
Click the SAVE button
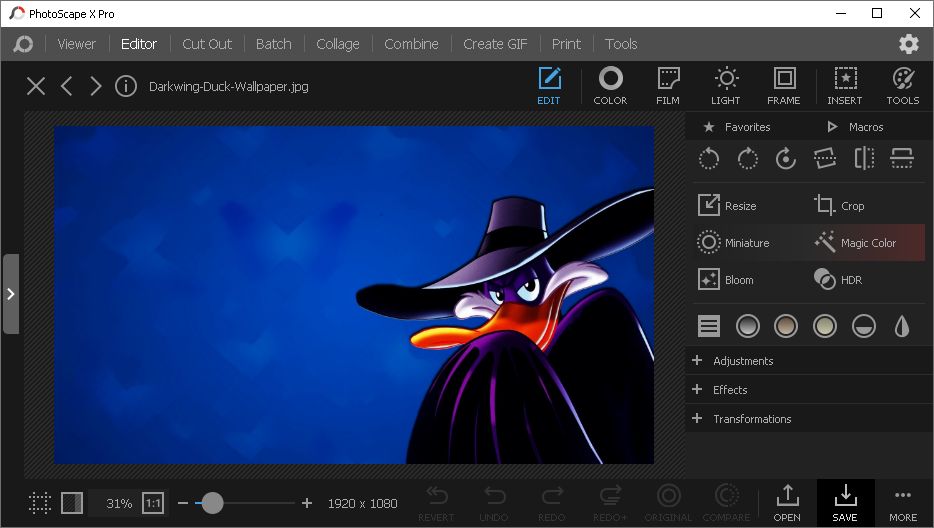point(845,504)
